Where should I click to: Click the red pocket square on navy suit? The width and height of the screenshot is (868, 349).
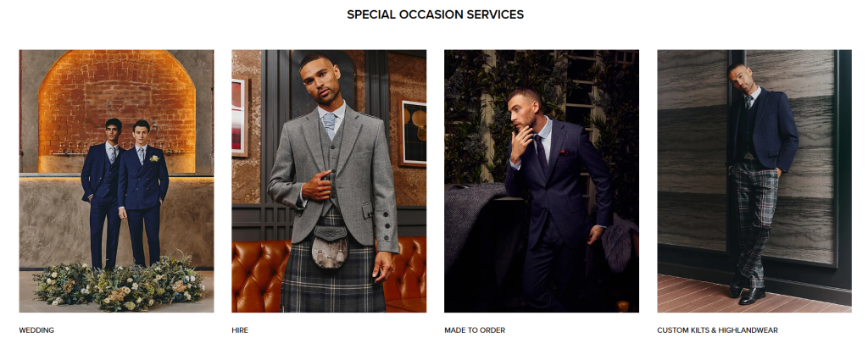tap(564, 152)
